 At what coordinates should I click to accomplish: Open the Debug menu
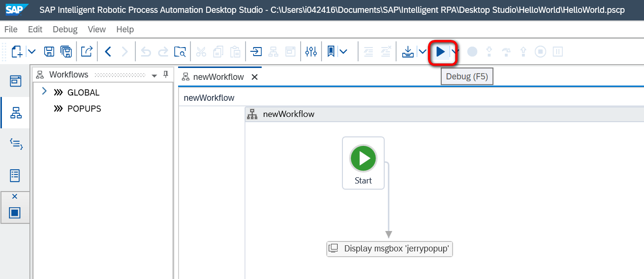pyautogui.click(x=65, y=29)
